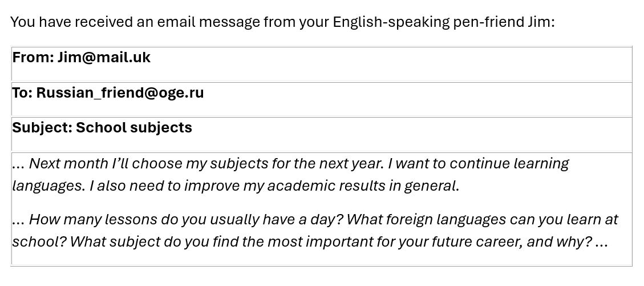The width and height of the screenshot is (644, 286).
Task: Click the Jim@mail.uk email address
Action: (104, 58)
